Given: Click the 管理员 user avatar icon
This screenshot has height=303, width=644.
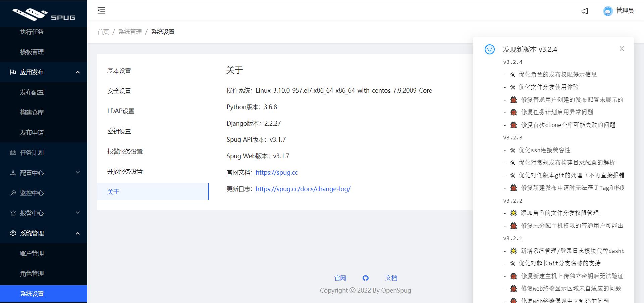Looking at the screenshot, I should click(x=608, y=11).
